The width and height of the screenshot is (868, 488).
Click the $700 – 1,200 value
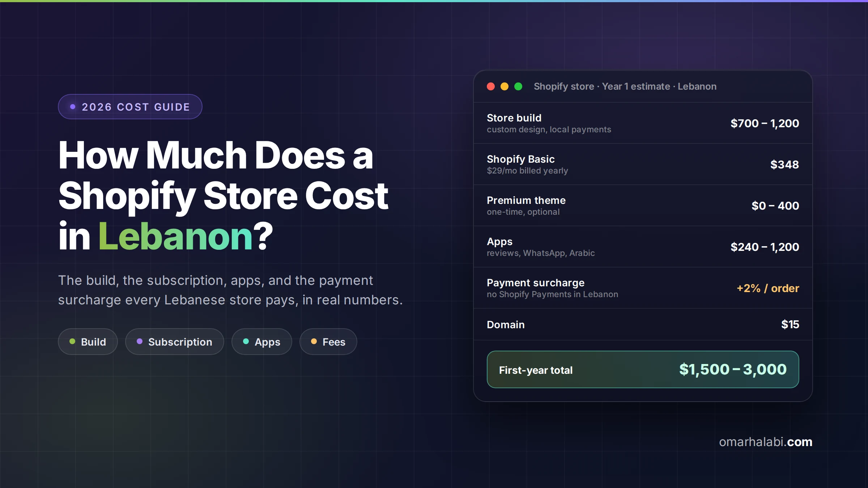coord(765,123)
